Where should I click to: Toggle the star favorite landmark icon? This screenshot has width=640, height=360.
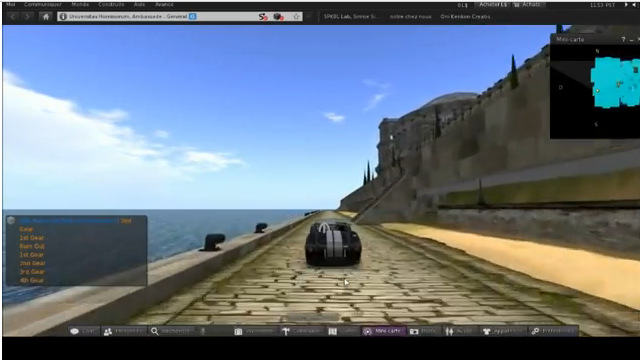tap(296, 17)
